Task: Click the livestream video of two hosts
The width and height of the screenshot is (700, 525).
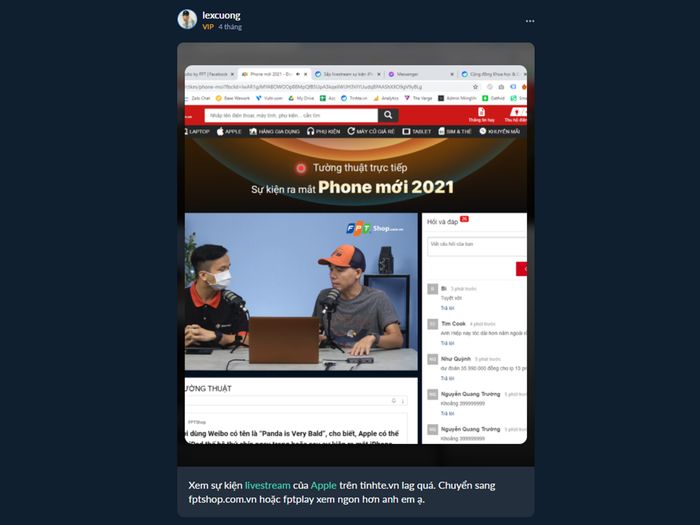Action: (x=301, y=292)
